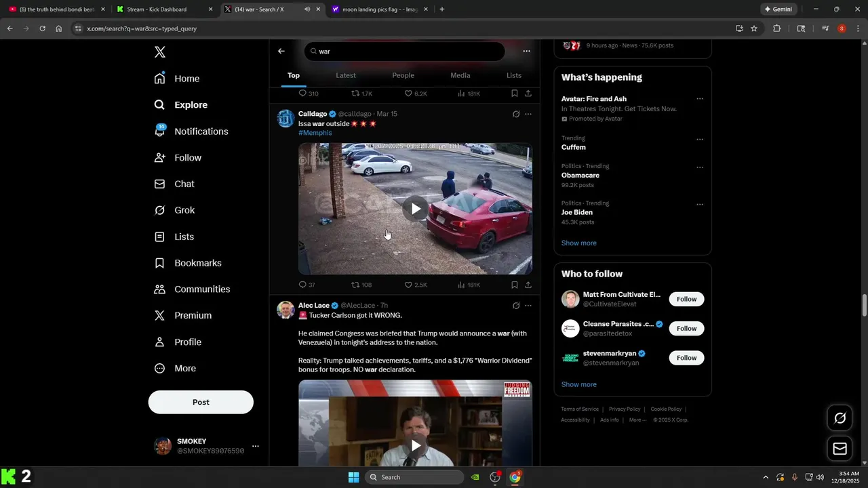Open Communities in the sidebar
The image size is (868, 488).
point(192,289)
